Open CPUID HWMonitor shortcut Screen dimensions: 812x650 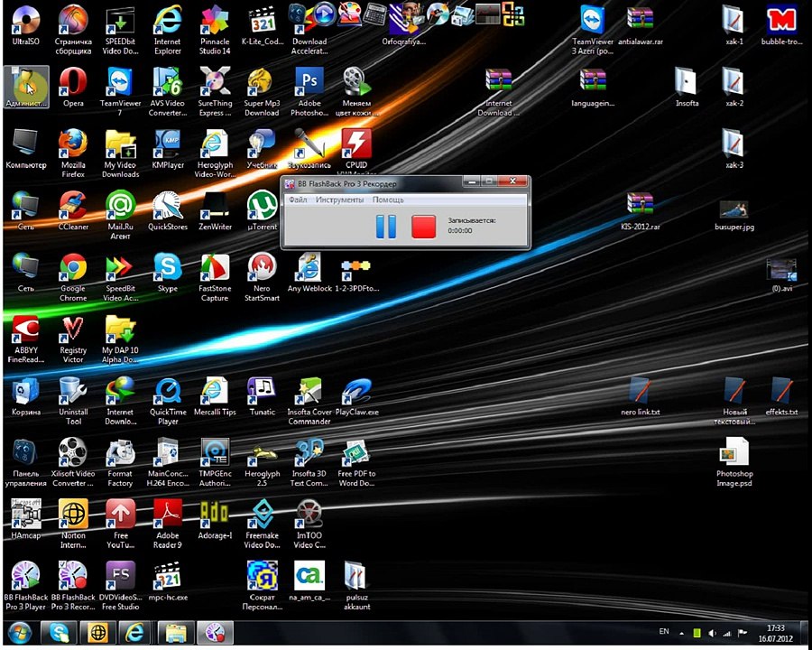(356, 151)
